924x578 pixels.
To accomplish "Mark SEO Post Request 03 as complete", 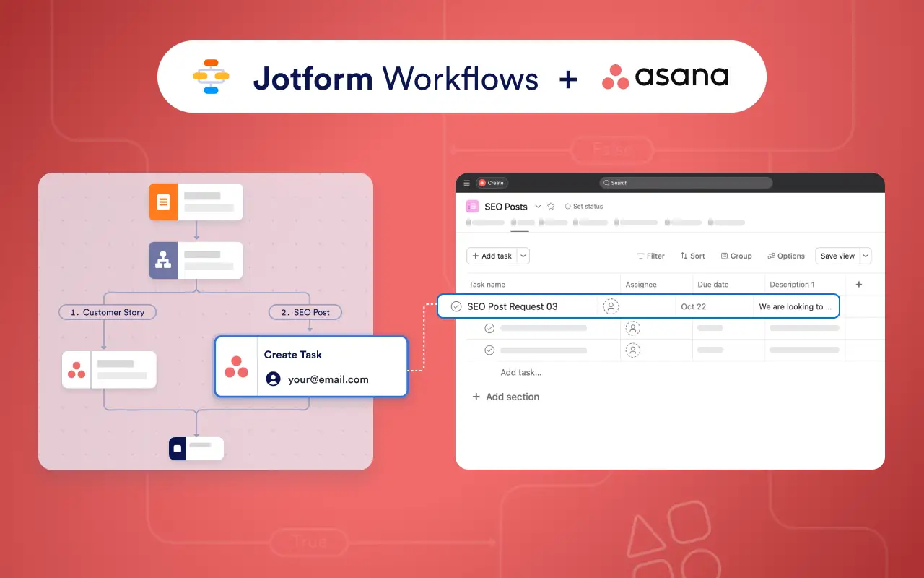I will [456, 306].
